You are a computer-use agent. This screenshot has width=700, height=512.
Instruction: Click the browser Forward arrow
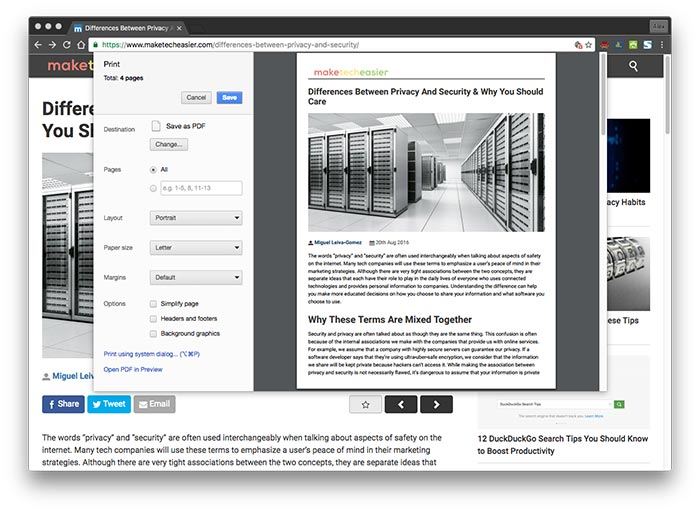point(52,45)
